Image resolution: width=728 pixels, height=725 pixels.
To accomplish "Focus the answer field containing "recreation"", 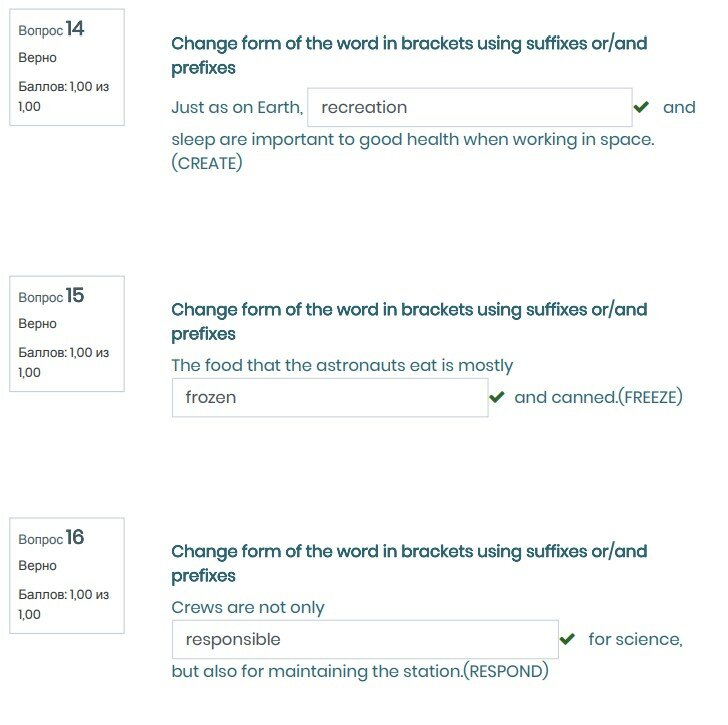I will coord(469,107).
